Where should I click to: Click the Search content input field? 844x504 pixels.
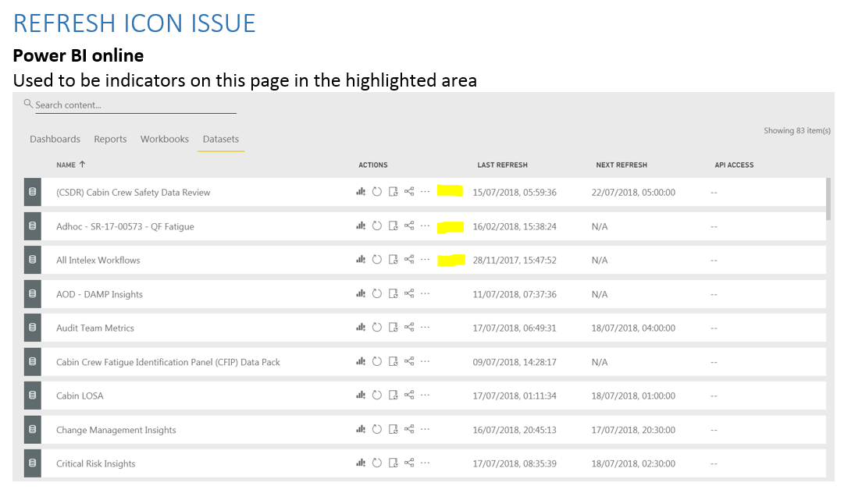pos(136,105)
